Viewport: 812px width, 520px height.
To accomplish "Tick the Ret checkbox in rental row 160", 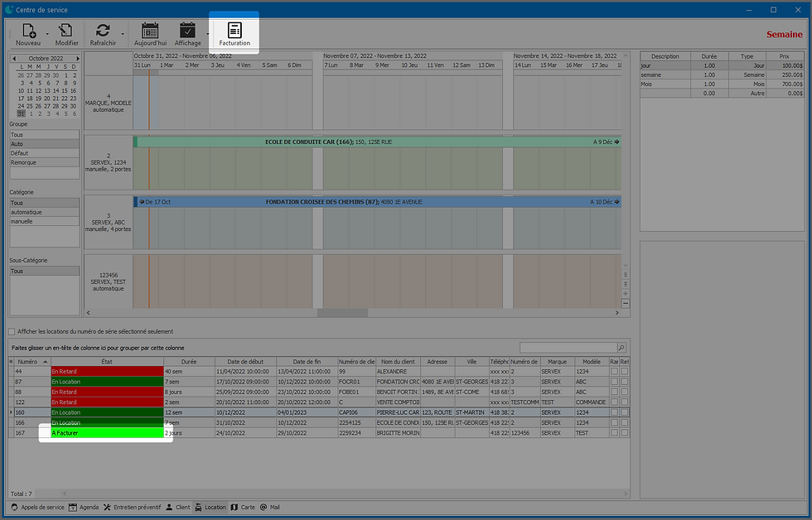I will pyautogui.click(x=625, y=412).
